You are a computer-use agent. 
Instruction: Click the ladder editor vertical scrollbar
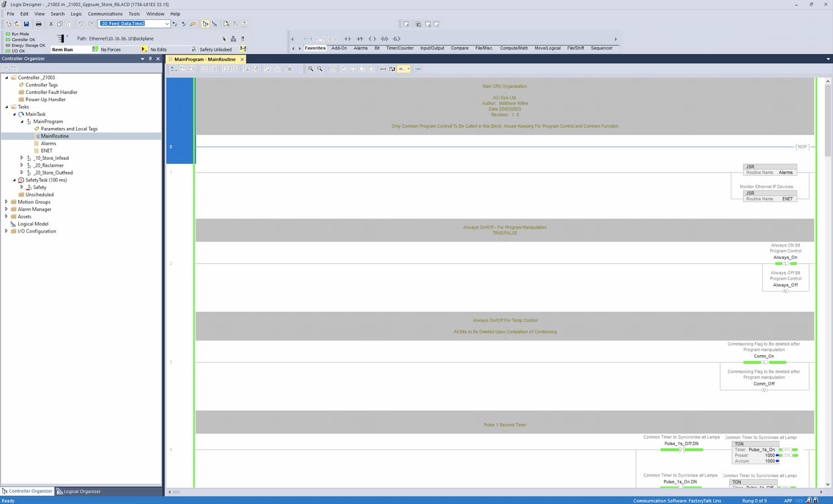click(x=827, y=278)
